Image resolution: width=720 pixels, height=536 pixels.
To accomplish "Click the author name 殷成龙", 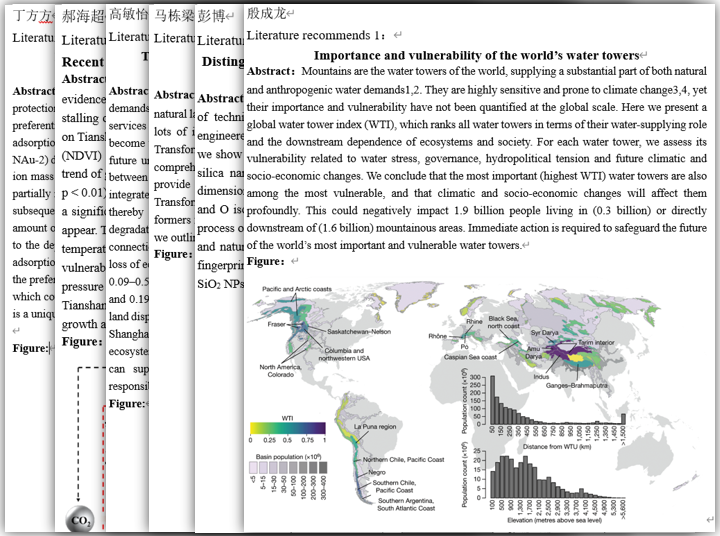I will point(266,15).
